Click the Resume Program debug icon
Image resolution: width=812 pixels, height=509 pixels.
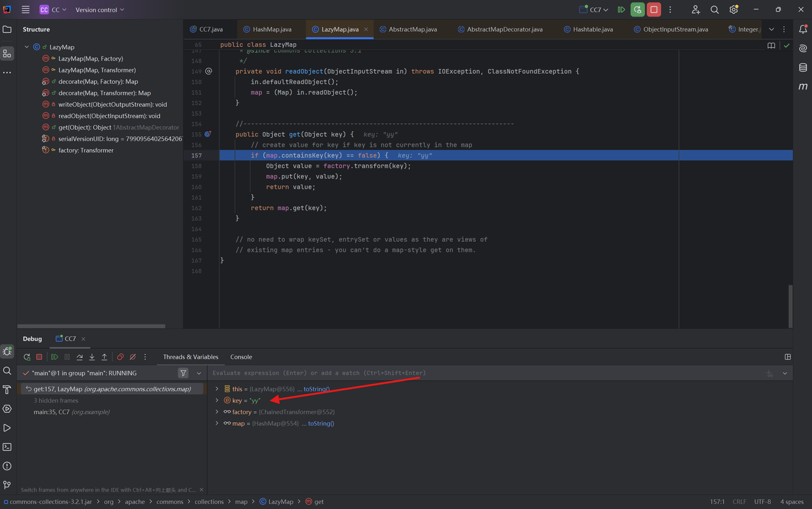coord(55,357)
